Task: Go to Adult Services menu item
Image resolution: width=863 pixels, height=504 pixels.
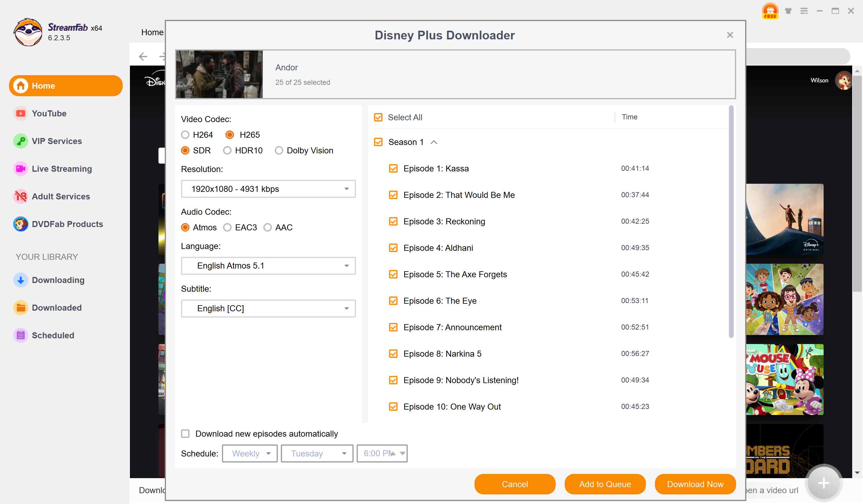Action: [61, 197]
